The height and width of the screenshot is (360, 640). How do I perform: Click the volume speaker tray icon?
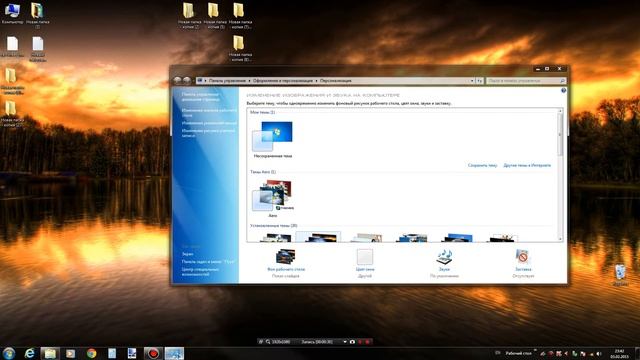click(x=599, y=353)
